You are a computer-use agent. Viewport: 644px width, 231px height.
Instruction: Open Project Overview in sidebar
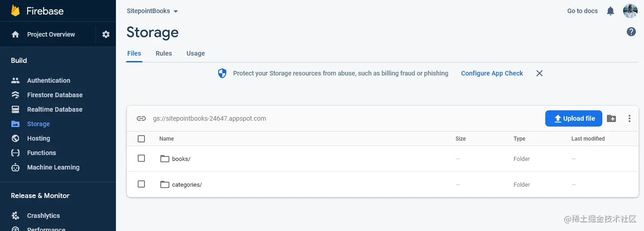tap(51, 34)
